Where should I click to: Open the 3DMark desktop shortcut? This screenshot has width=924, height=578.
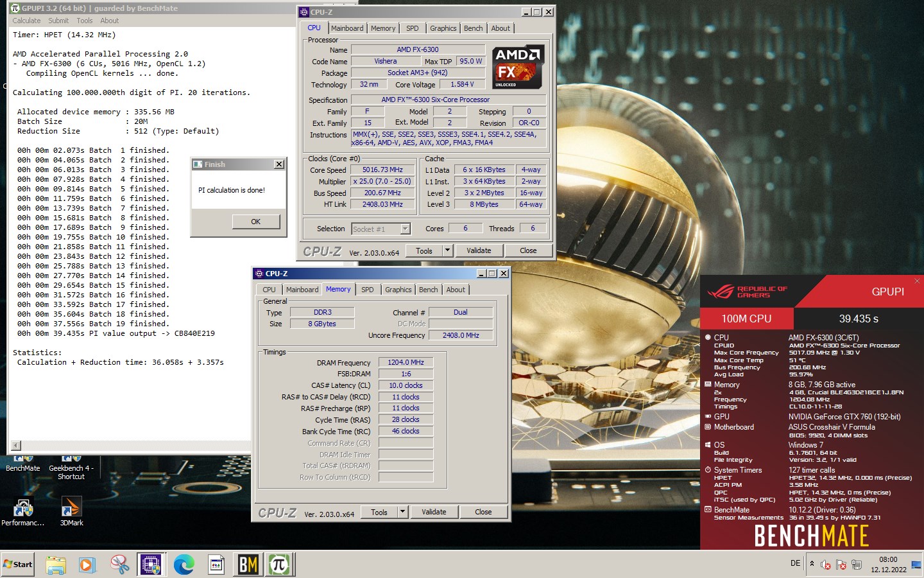pyautogui.click(x=71, y=512)
